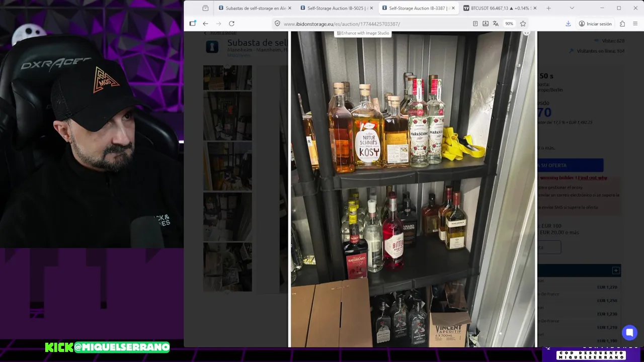This screenshot has width=644, height=362.
Task: Select the 'EUR 1,250' bid entry
Action: pyautogui.click(x=607, y=301)
